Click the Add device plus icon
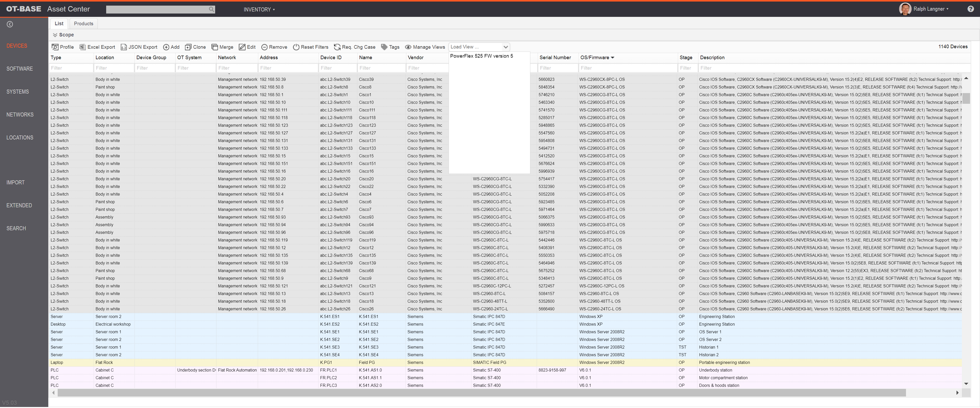 (x=166, y=47)
